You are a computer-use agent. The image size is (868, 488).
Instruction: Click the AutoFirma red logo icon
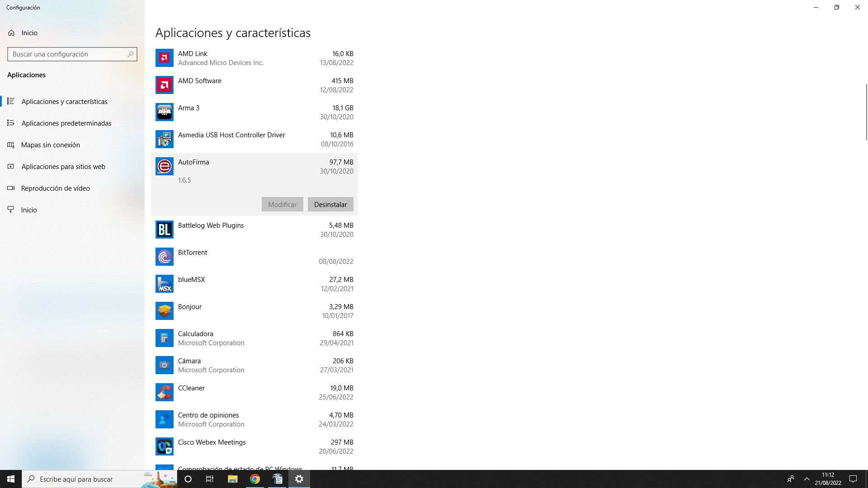tap(164, 166)
